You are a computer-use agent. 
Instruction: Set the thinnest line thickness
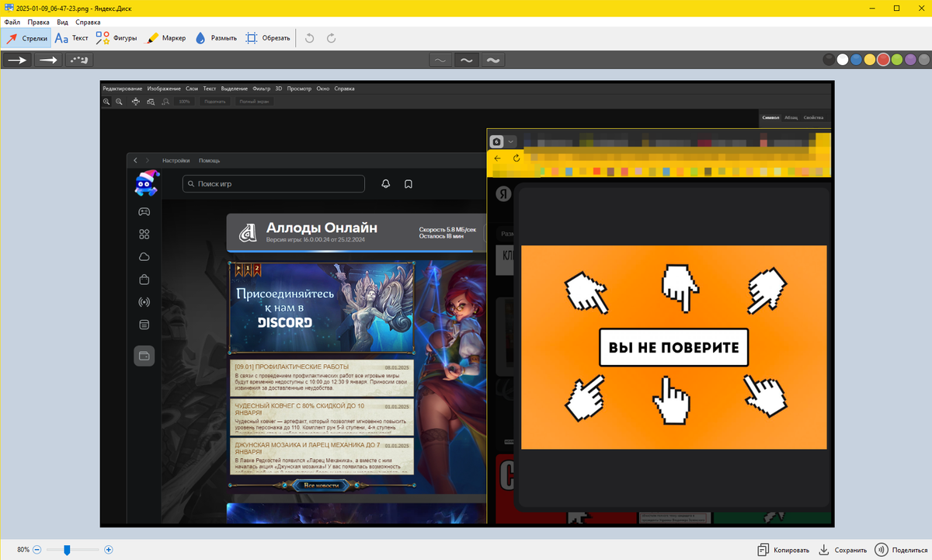pyautogui.click(x=440, y=60)
